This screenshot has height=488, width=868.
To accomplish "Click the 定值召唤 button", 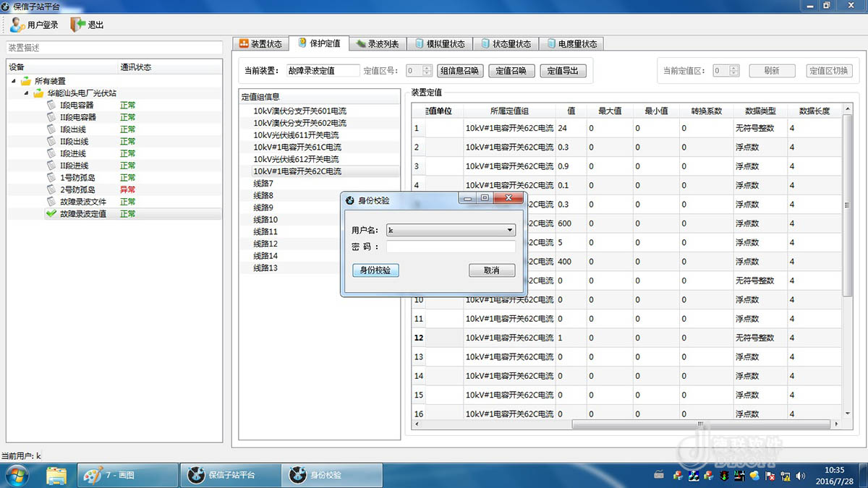I will 511,71.
